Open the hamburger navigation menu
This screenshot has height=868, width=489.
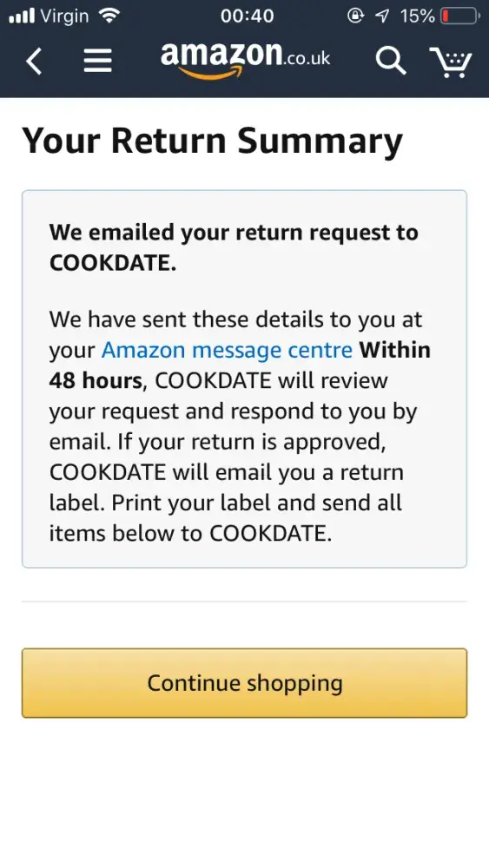tap(97, 61)
